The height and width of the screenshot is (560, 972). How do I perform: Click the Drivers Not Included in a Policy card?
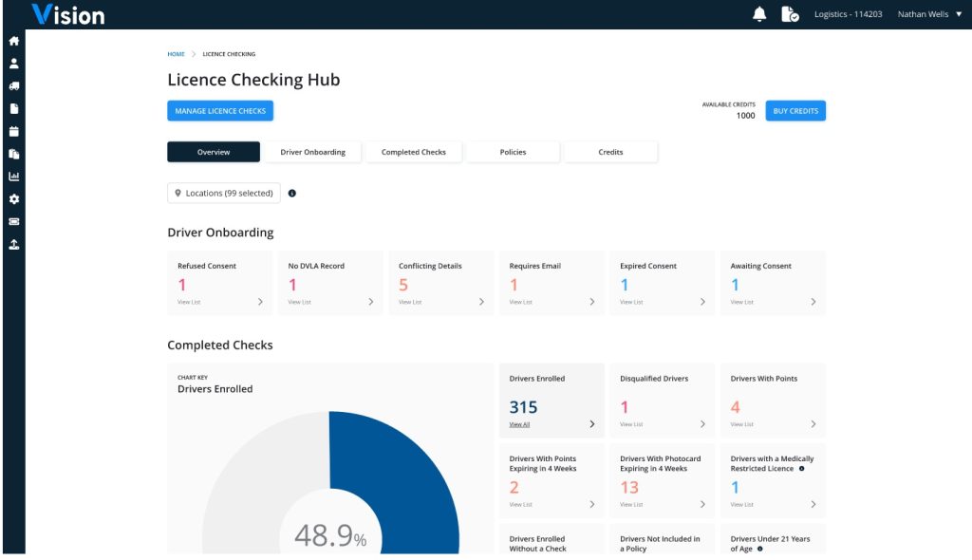[662, 539]
